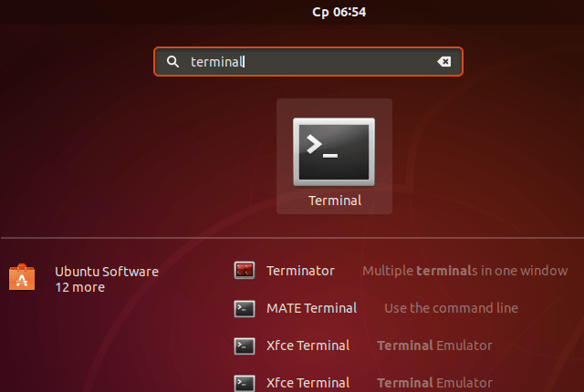Select the MATE Terminal icon

[245, 308]
